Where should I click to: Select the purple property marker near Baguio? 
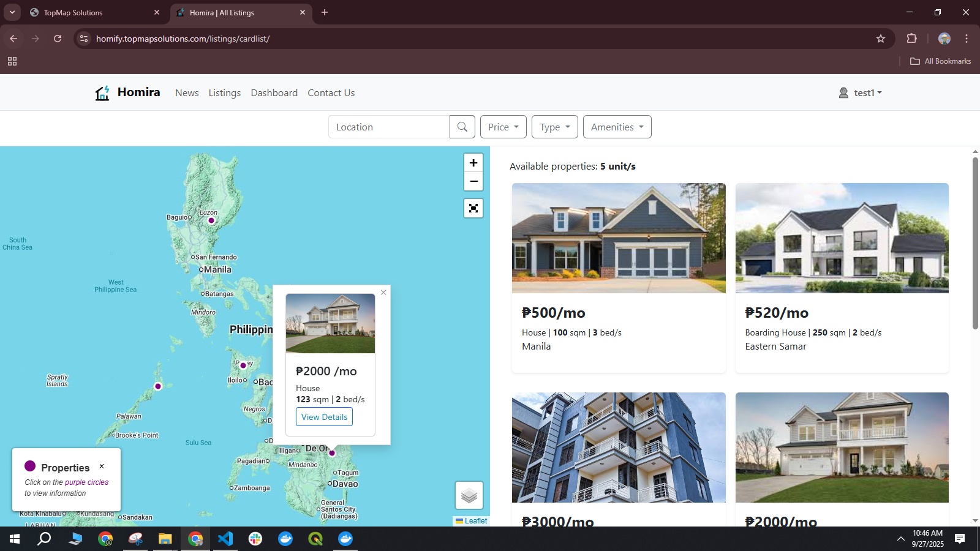tap(211, 220)
